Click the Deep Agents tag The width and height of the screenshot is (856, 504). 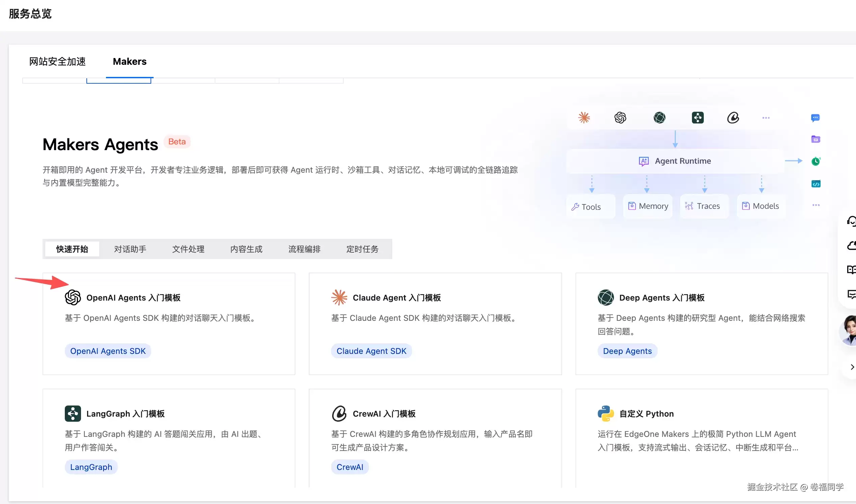[x=627, y=351]
